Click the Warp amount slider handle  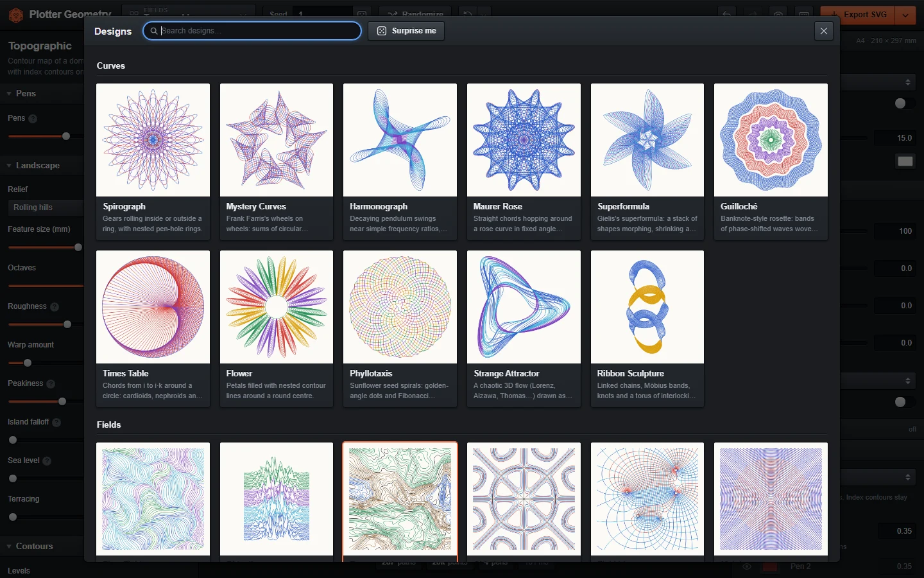pos(28,363)
